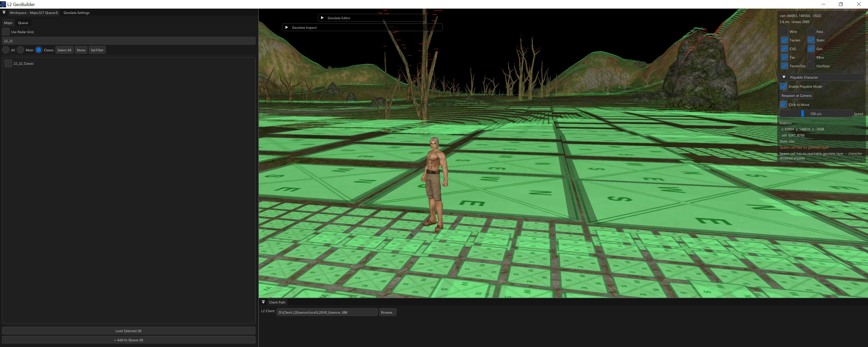Click the Load Selected (0) button
868x347 pixels.
pos(128,331)
